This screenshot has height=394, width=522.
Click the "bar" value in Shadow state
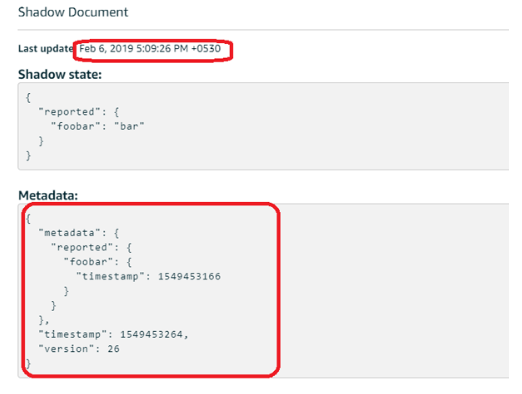point(129,126)
